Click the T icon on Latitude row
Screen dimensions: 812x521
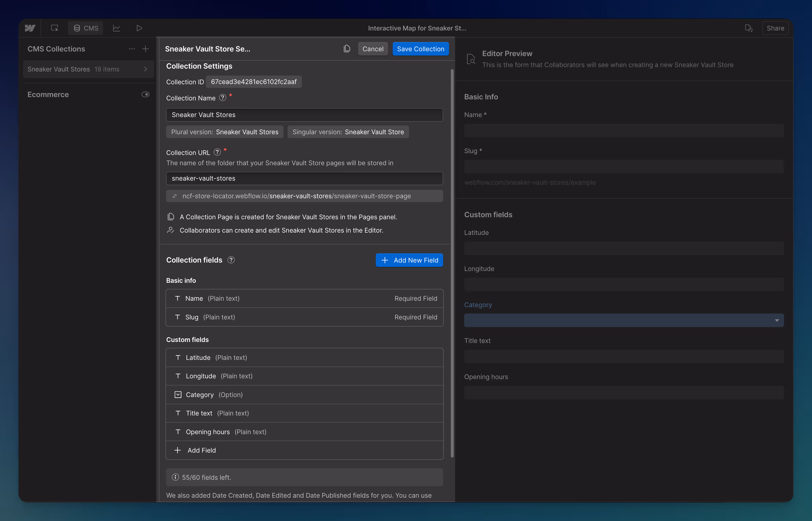tap(178, 357)
